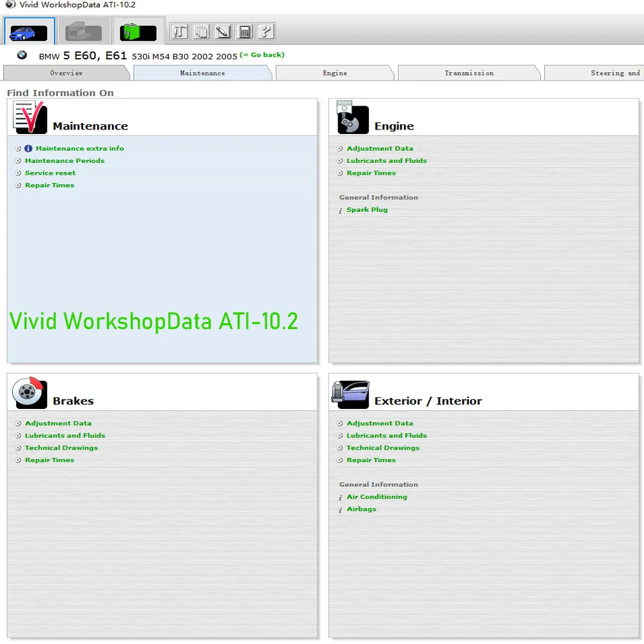Switch to the Engine tab

coord(335,73)
